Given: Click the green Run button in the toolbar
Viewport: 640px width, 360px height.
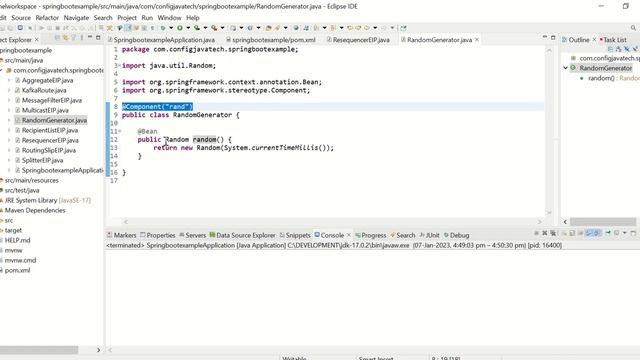Looking at the screenshot, I should click(180, 28).
